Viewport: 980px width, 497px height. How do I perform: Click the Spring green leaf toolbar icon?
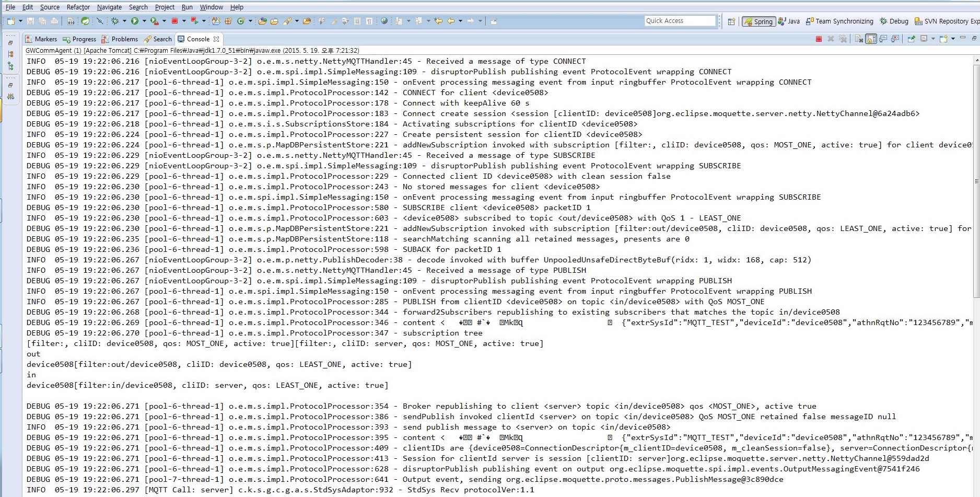point(85,21)
